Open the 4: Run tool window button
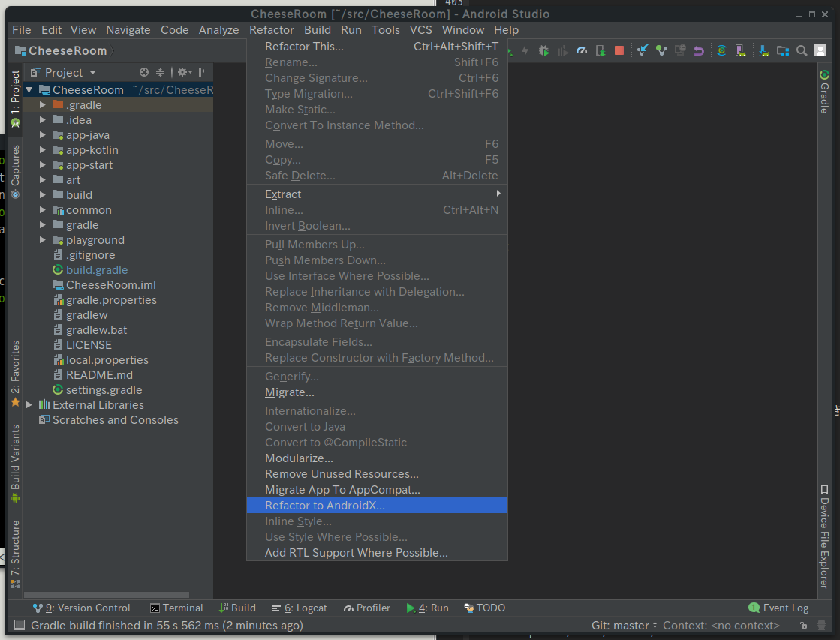 coord(427,608)
